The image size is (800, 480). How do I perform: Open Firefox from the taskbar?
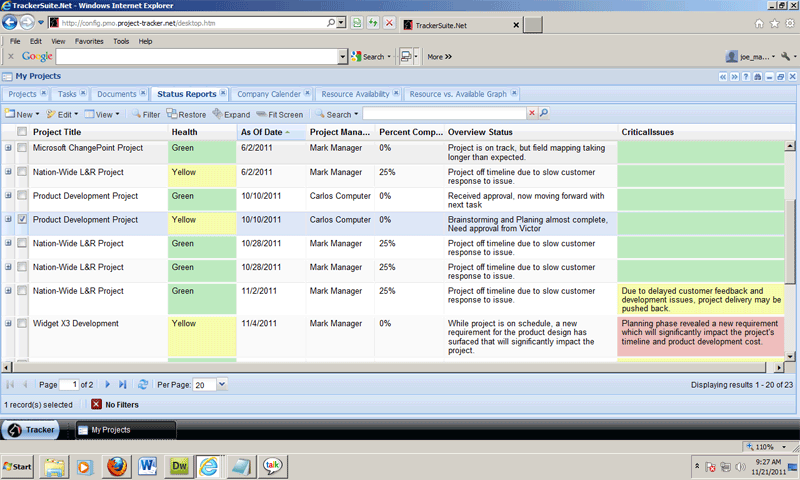[x=117, y=466]
